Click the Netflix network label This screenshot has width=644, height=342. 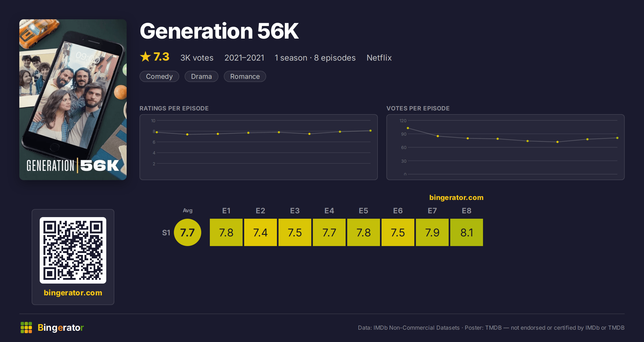point(379,58)
